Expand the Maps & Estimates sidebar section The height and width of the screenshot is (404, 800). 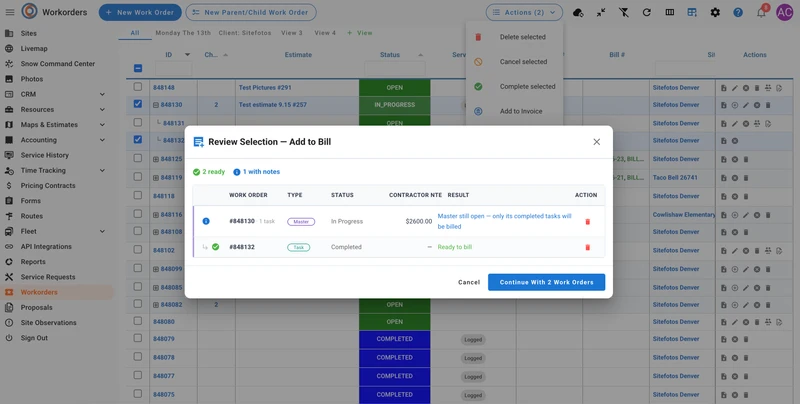click(x=103, y=125)
